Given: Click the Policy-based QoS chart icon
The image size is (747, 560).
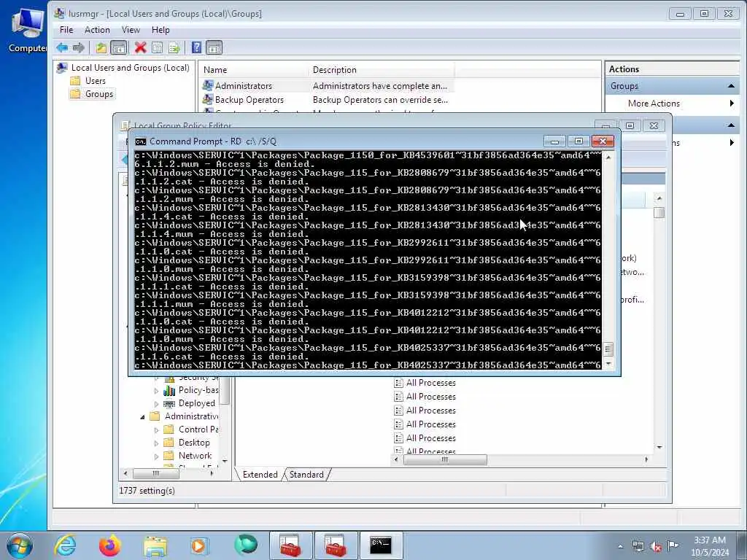Looking at the screenshot, I should (169, 391).
